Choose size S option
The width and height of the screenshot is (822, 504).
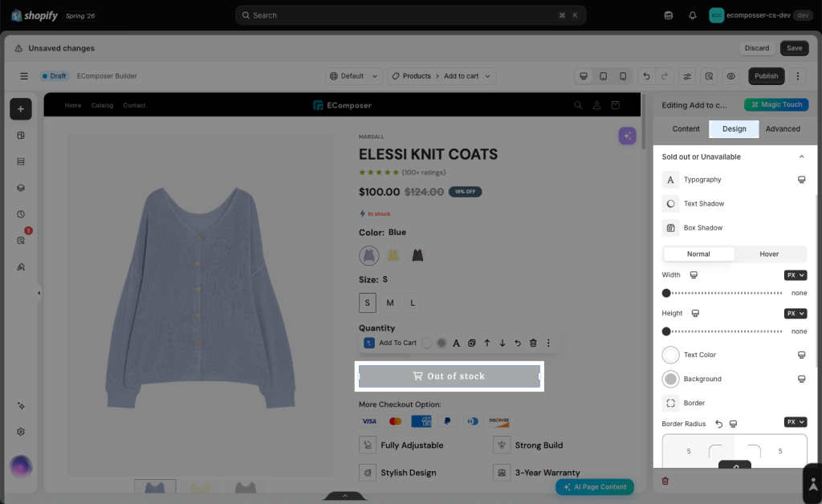pyautogui.click(x=368, y=303)
